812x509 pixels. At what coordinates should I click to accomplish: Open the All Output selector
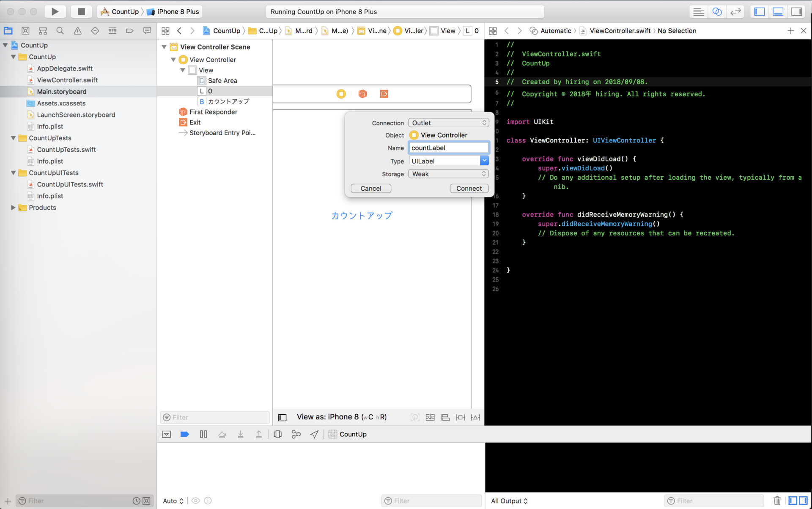(x=509, y=501)
